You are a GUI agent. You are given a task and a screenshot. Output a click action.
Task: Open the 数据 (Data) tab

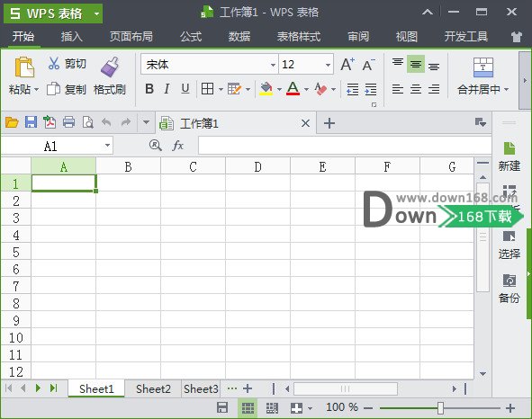(x=239, y=36)
